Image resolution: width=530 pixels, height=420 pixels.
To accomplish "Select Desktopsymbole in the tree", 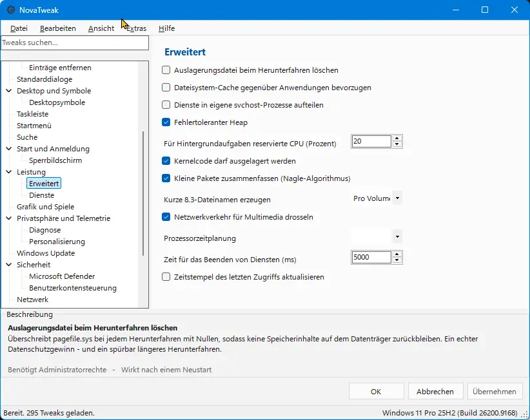I will coord(57,102).
